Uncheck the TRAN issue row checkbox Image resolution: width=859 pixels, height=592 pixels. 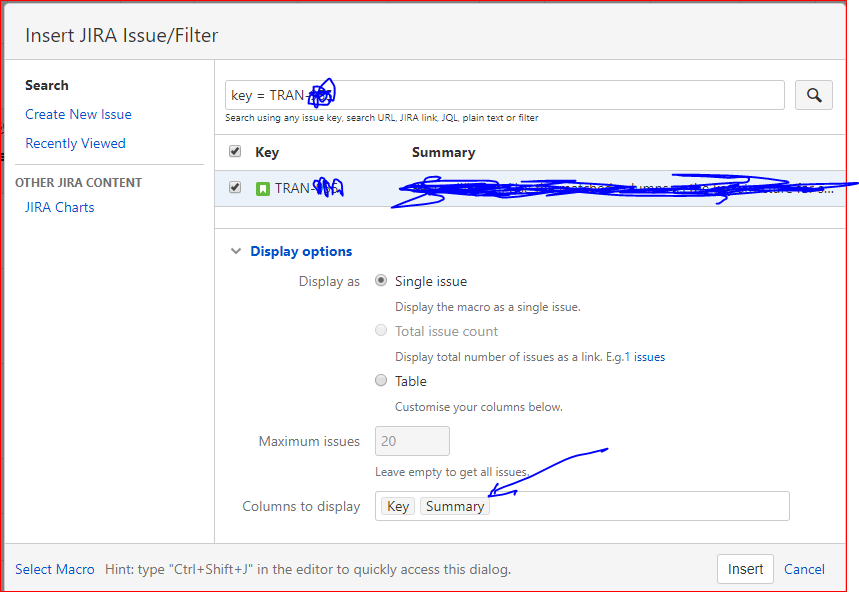(x=235, y=187)
